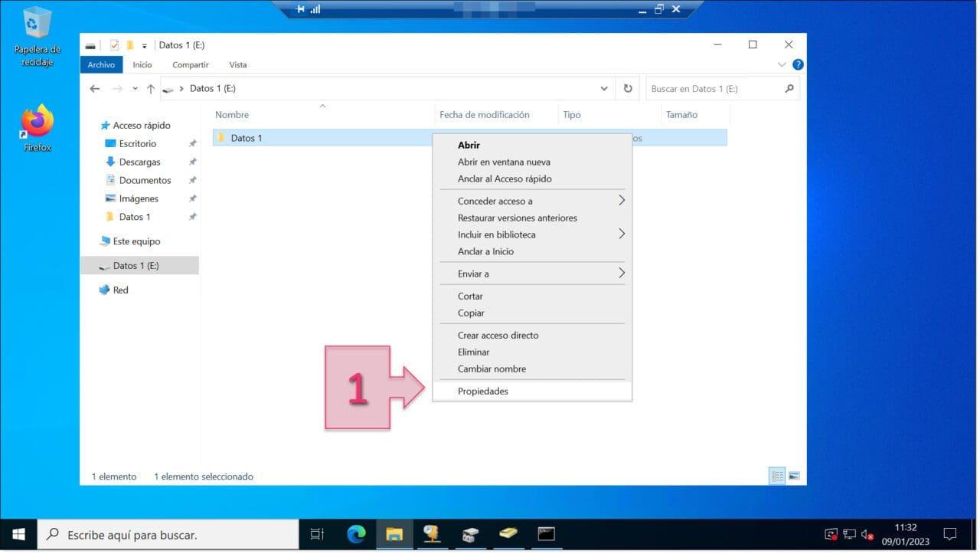Open the recent locations dropdown arrow
Screen dimensions: 980x554
(x=135, y=89)
